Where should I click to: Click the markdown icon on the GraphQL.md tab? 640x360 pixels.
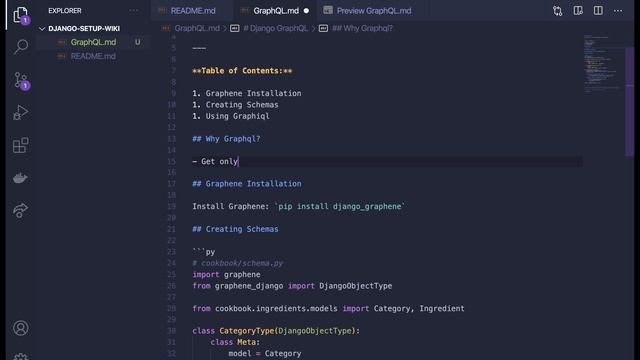pyautogui.click(x=244, y=11)
